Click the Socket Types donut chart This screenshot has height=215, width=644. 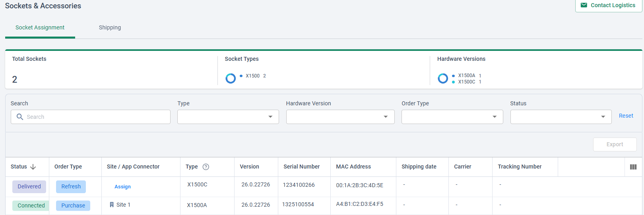(231, 78)
